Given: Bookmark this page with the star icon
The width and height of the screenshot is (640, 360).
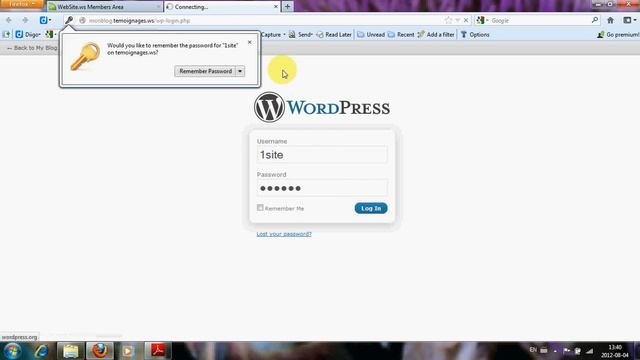Looking at the screenshot, I should click(x=448, y=20).
